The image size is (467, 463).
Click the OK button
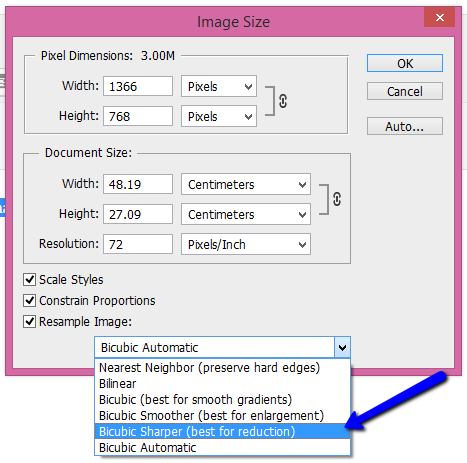click(405, 63)
